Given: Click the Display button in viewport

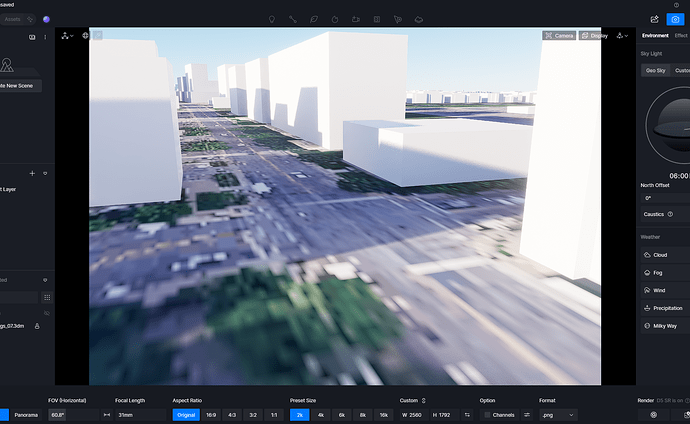Looking at the screenshot, I should click(x=595, y=36).
